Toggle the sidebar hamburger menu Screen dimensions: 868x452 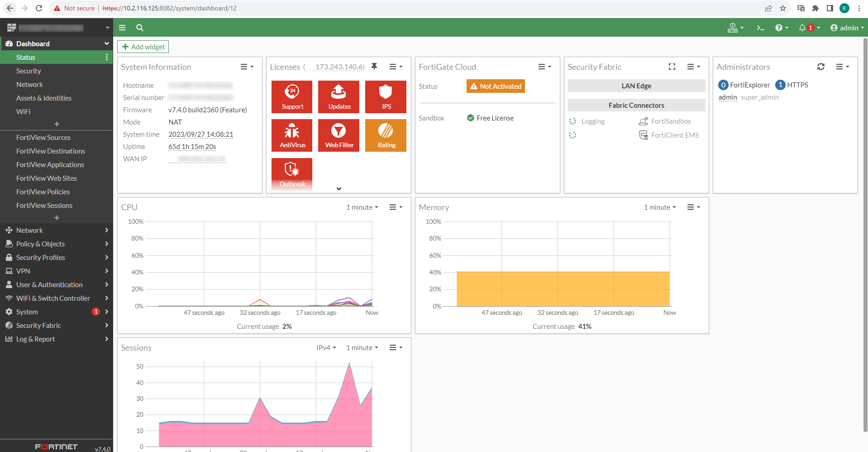point(122,28)
